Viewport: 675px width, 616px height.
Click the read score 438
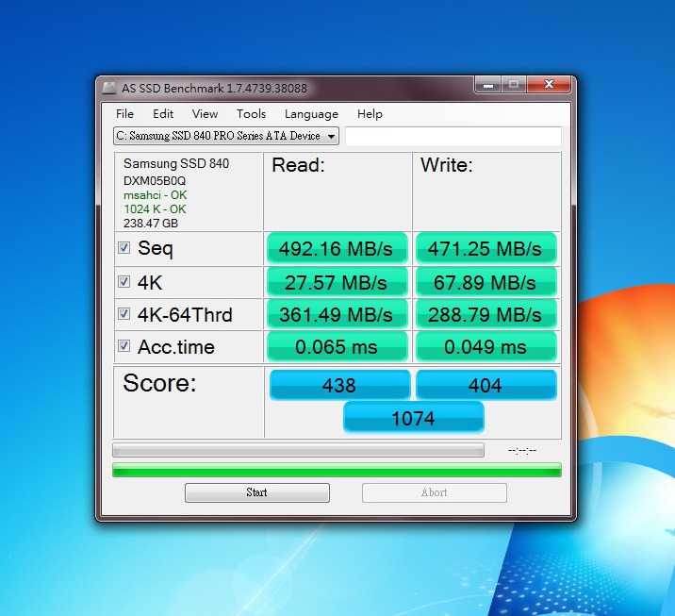[x=339, y=385]
